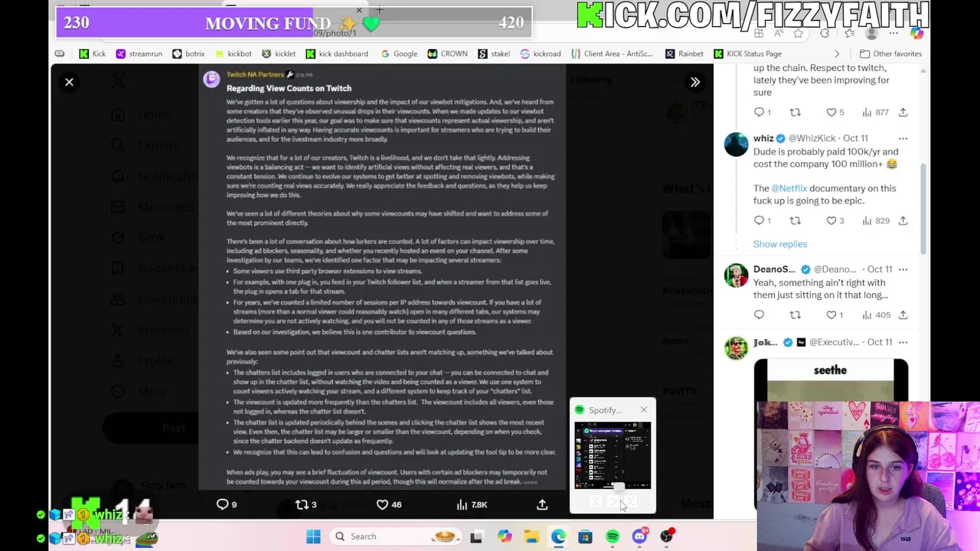
Task: Open the Spotify window preview thumbnail
Action: (x=612, y=455)
